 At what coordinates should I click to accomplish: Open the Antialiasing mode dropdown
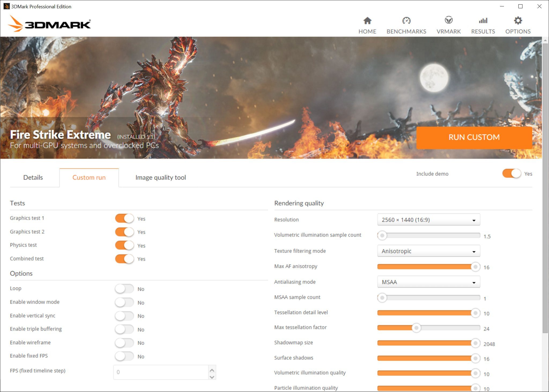(x=428, y=282)
